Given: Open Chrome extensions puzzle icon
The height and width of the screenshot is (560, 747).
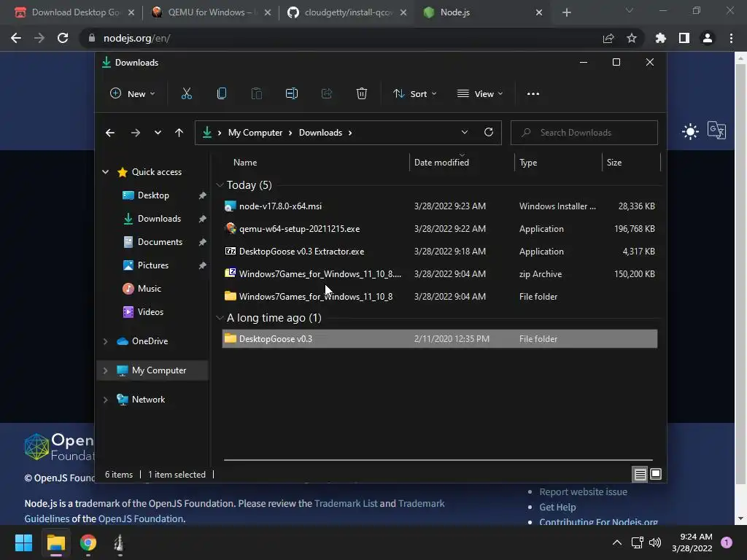Looking at the screenshot, I should (x=661, y=38).
